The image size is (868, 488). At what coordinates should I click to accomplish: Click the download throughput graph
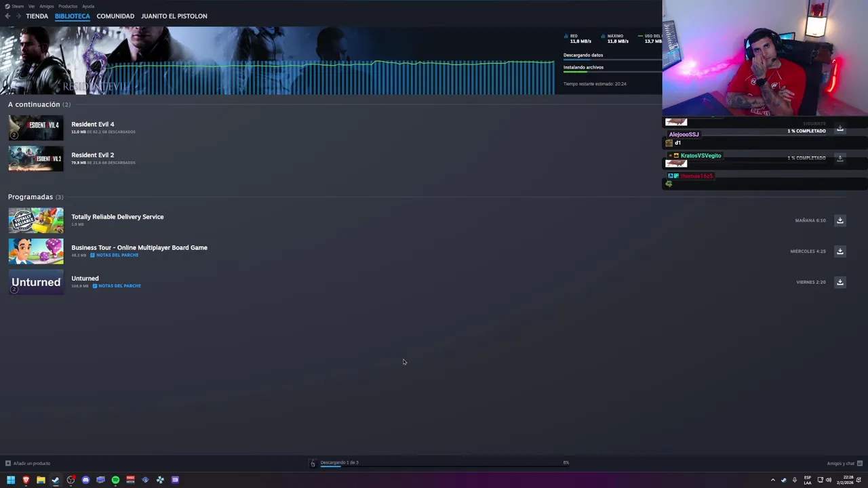(x=329, y=77)
